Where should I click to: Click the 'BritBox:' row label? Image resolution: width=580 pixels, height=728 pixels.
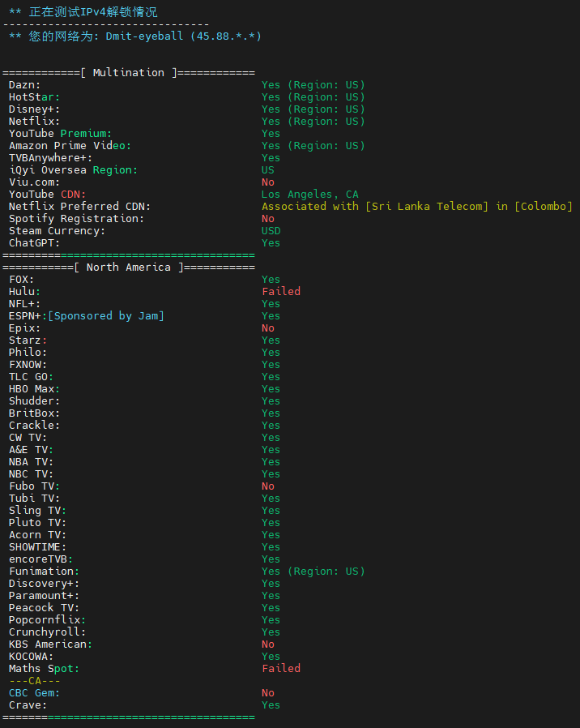point(34,413)
